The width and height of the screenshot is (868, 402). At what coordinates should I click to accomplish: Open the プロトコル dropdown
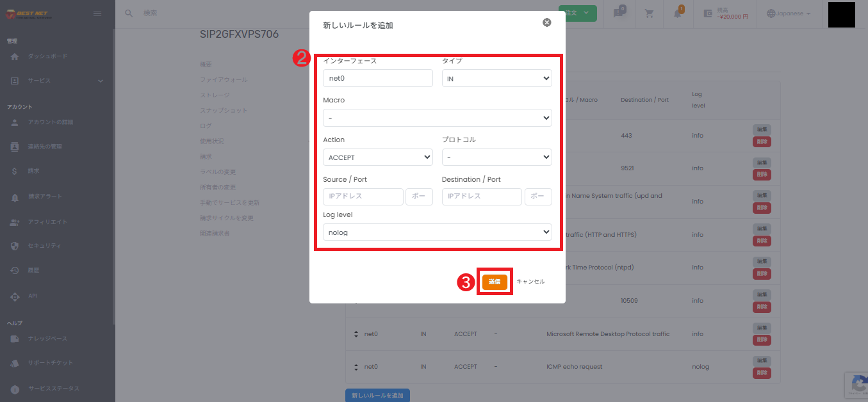[x=496, y=157]
